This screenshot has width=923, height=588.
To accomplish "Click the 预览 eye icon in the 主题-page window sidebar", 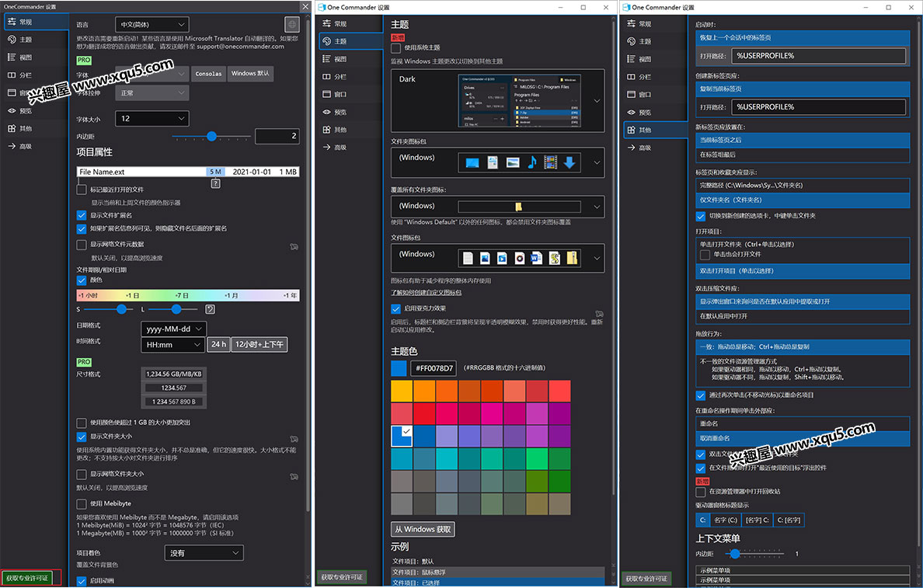I will click(x=326, y=112).
